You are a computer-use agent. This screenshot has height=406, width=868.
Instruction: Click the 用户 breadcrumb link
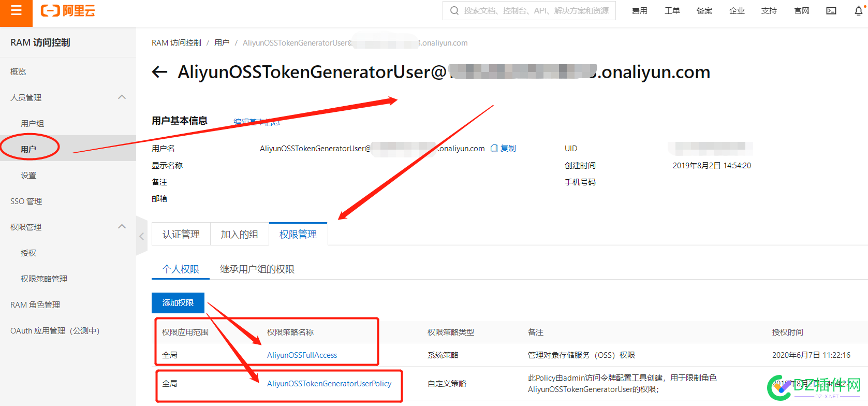pos(222,43)
